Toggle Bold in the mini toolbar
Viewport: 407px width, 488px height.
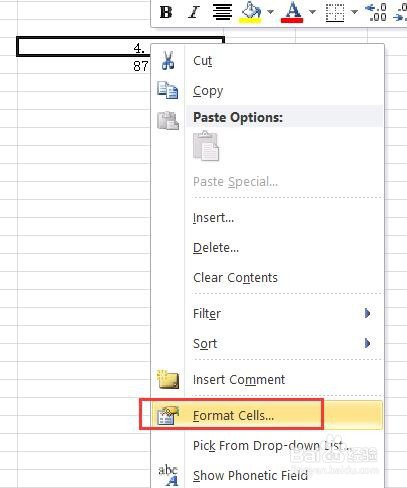pyautogui.click(x=166, y=12)
